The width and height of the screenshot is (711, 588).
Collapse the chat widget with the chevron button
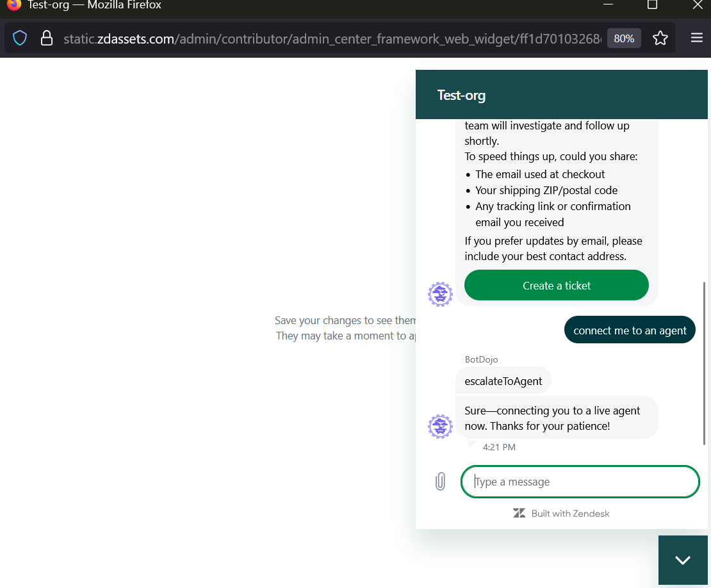click(x=683, y=560)
